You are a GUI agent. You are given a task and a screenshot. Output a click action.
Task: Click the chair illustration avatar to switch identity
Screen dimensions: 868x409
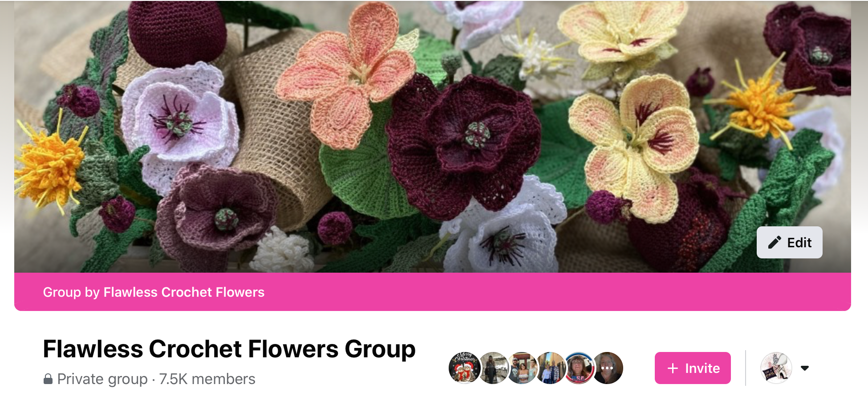pos(776,368)
